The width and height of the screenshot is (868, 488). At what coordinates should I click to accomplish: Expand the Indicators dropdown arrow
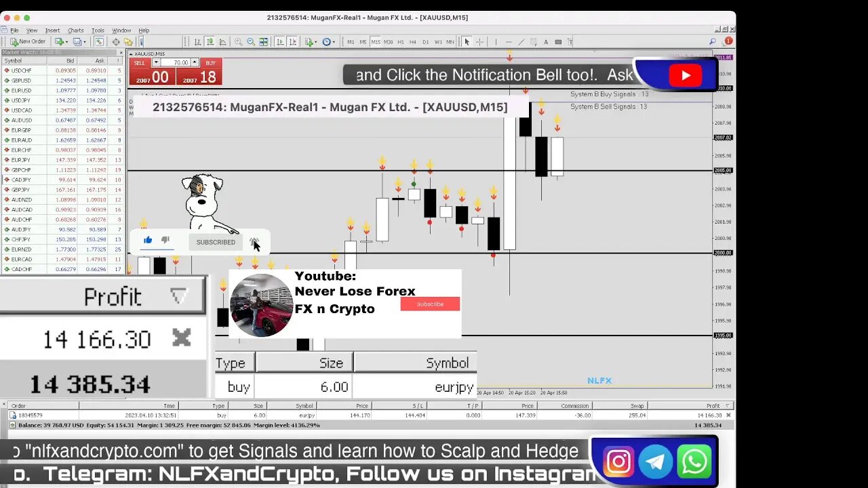click(315, 41)
